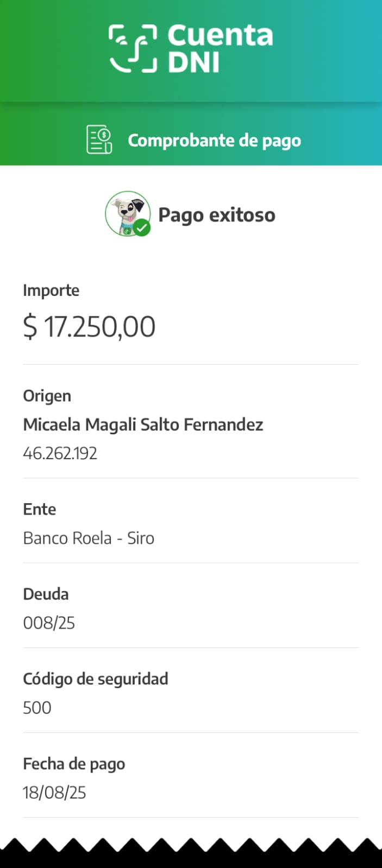Click the Pago exitoso status text
Screen dimensions: 382x868
pyautogui.click(x=216, y=215)
